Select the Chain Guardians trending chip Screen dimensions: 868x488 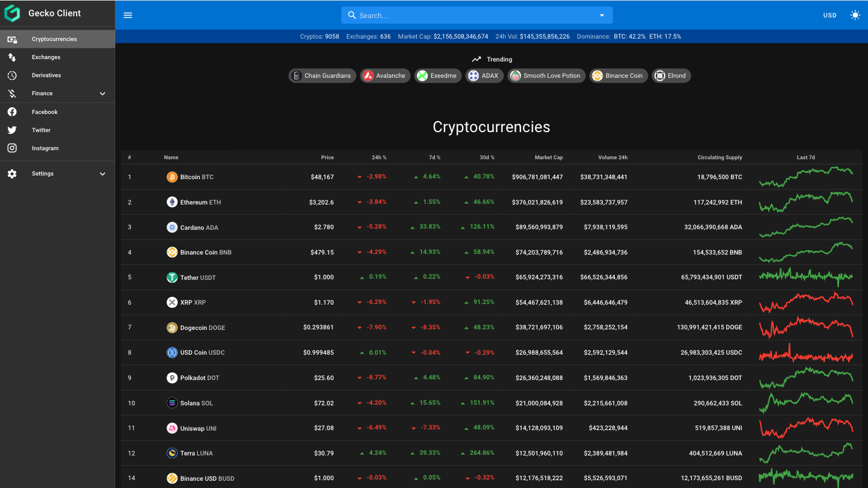(x=322, y=75)
